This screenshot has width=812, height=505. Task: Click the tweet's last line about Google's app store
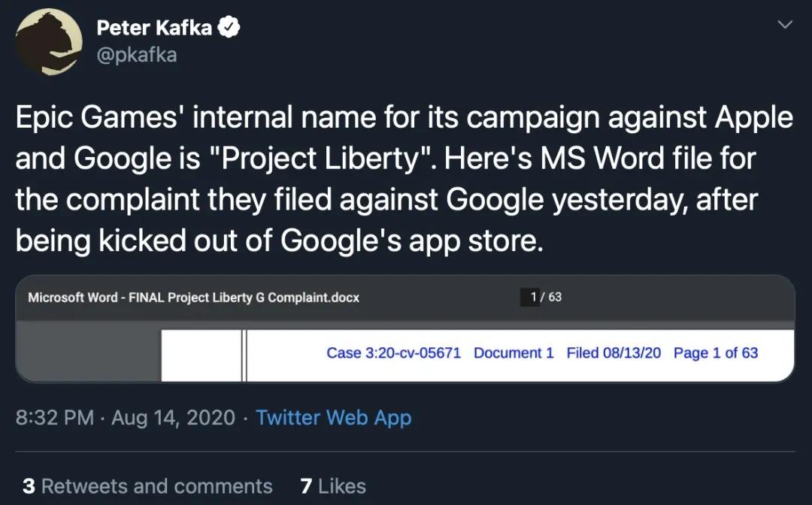278,240
